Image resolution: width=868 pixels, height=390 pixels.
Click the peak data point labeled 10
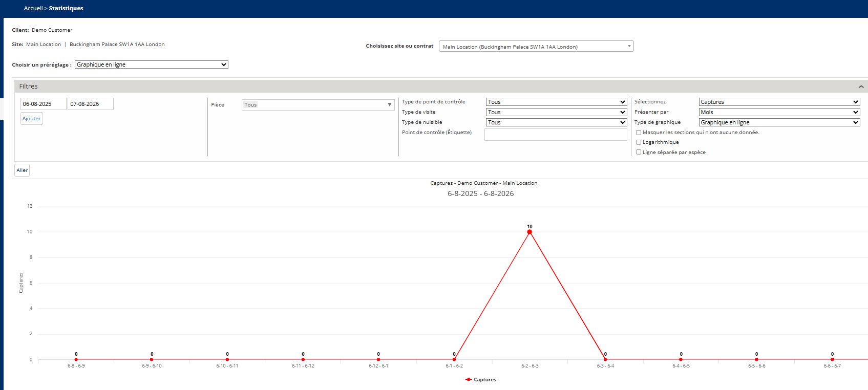tap(530, 232)
